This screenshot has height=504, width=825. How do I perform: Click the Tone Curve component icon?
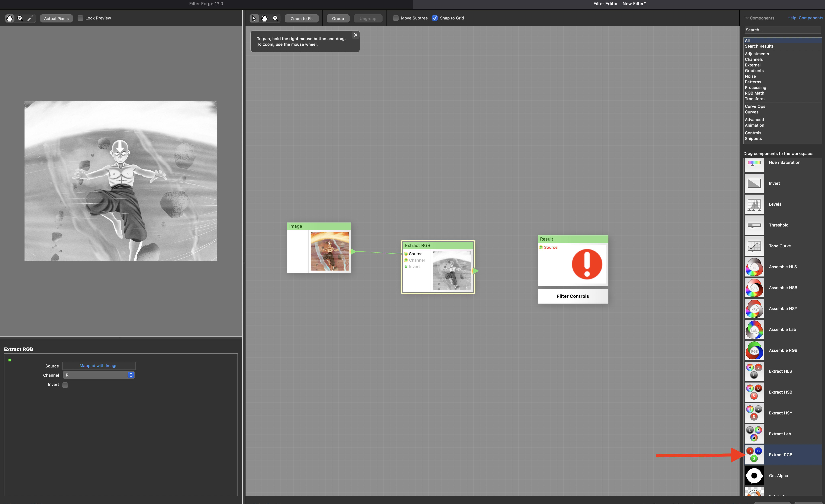pos(754,246)
